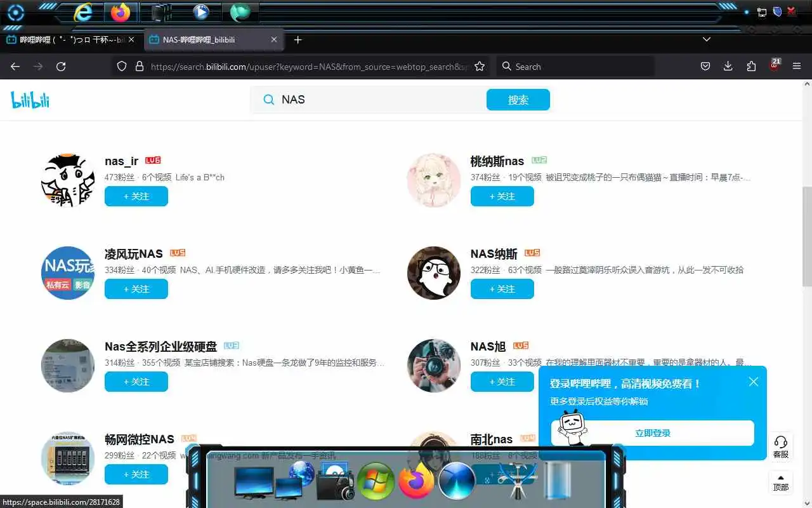The width and height of the screenshot is (812, 508).
Task: Open Nas全系列企业级硬盘 profile link
Action: coord(161,347)
